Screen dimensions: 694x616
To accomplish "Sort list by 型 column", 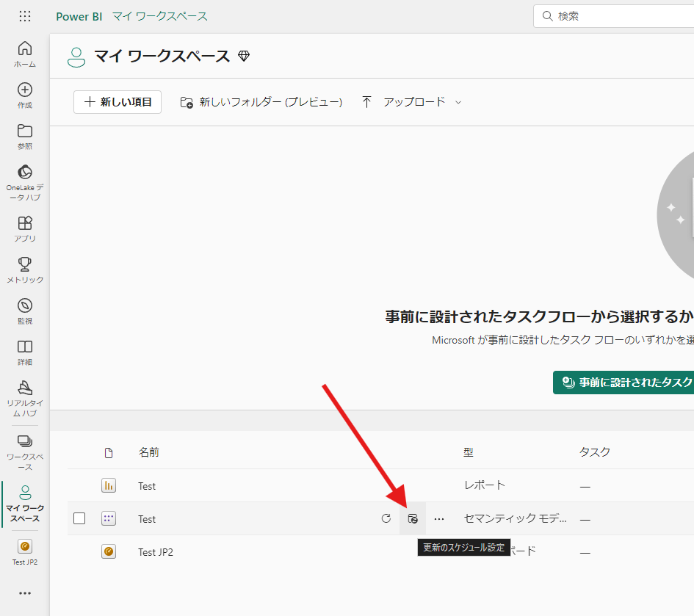I will tap(469, 452).
